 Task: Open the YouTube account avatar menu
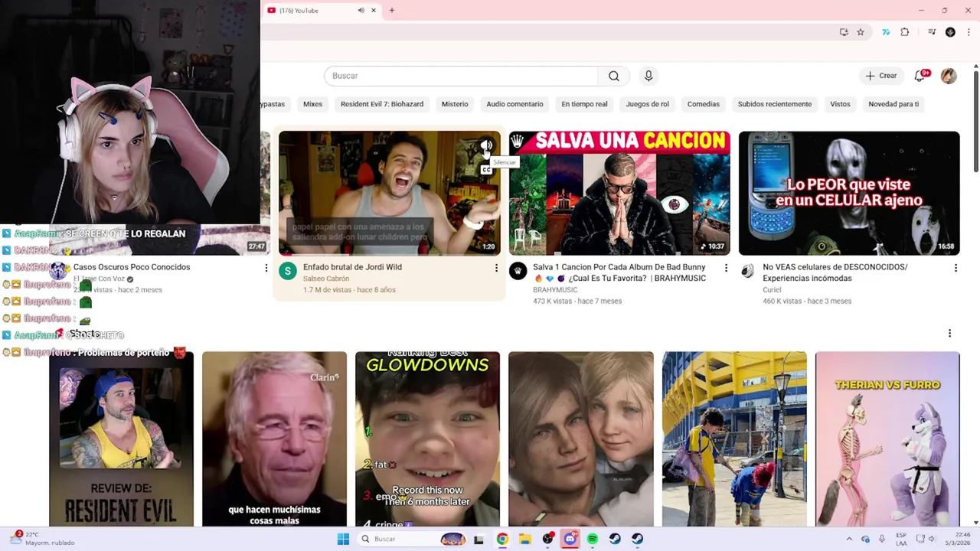click(x=949, y=76)
